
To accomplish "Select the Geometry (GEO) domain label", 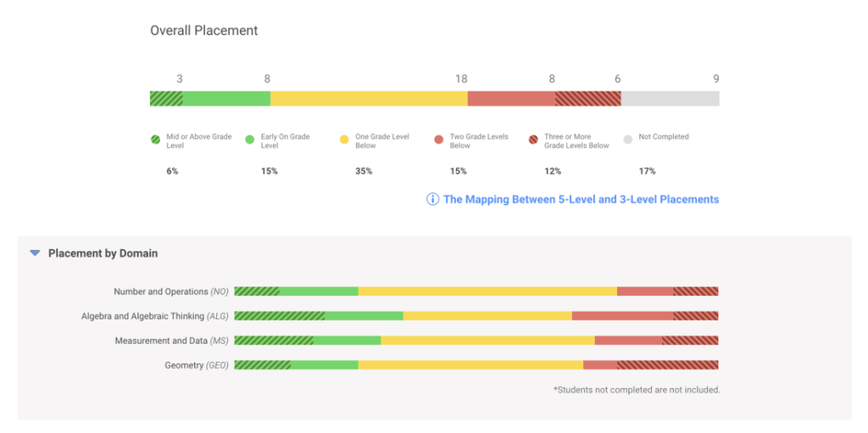I will pyautogui.click(x=197, y=365).
